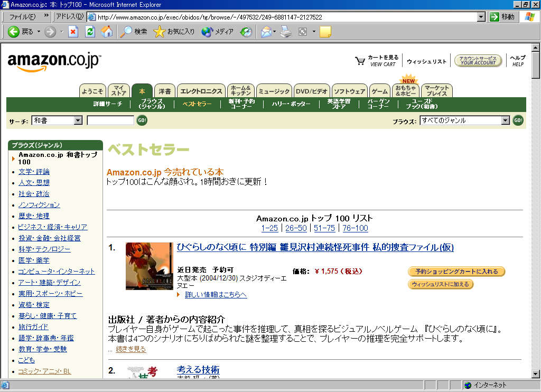Click the IE Back arrow icon

13,32
